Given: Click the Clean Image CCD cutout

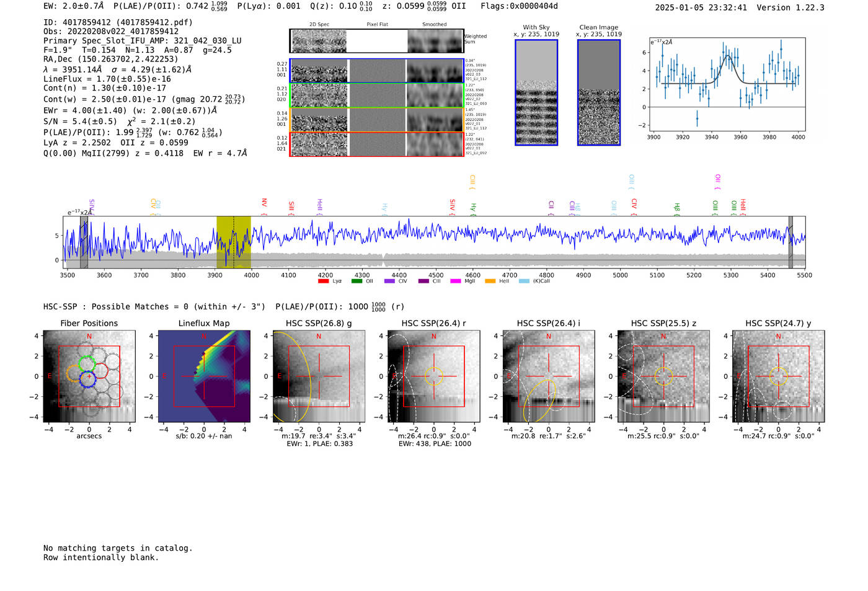Looking at the screenshot, I should [x=599, y=92].
